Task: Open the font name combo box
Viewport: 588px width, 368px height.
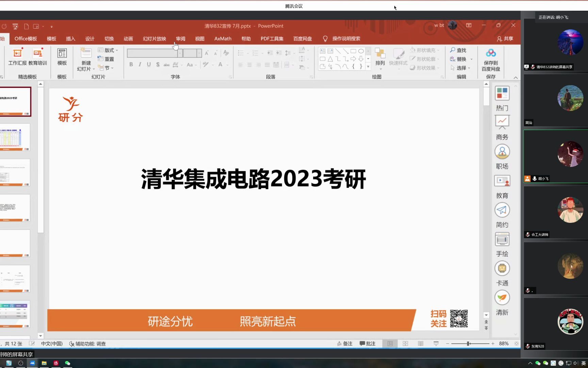Action: (155, 53)
